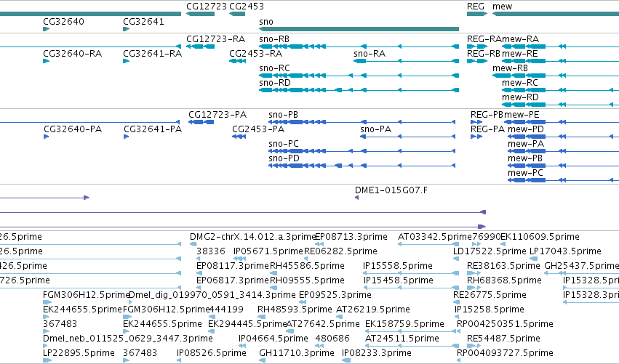Select EST EK110609.5prime
619x364 pixels.
[x=540, y=237]
